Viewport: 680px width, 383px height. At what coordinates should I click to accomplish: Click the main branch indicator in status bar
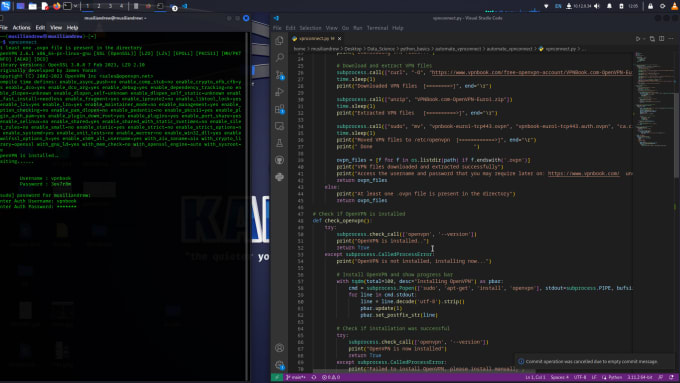tap(296, 377)
